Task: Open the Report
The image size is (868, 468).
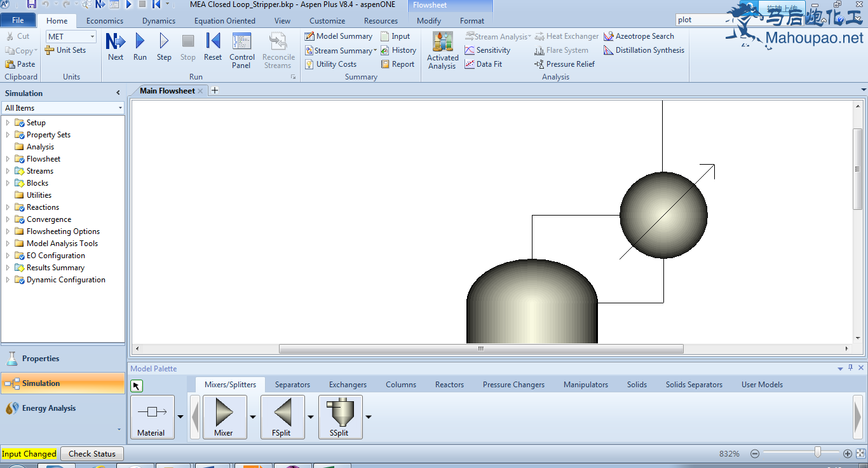Action: click(398, 64)
